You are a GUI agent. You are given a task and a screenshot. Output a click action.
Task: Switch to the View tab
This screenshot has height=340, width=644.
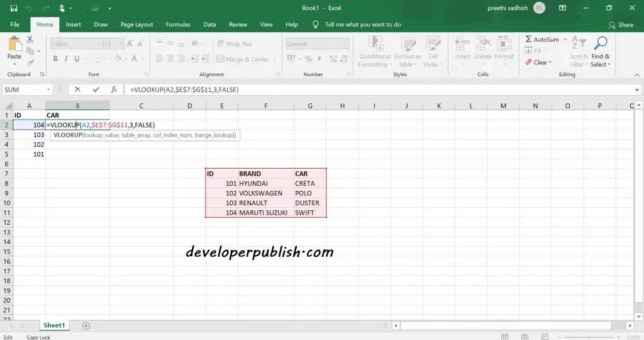(266, 25)
